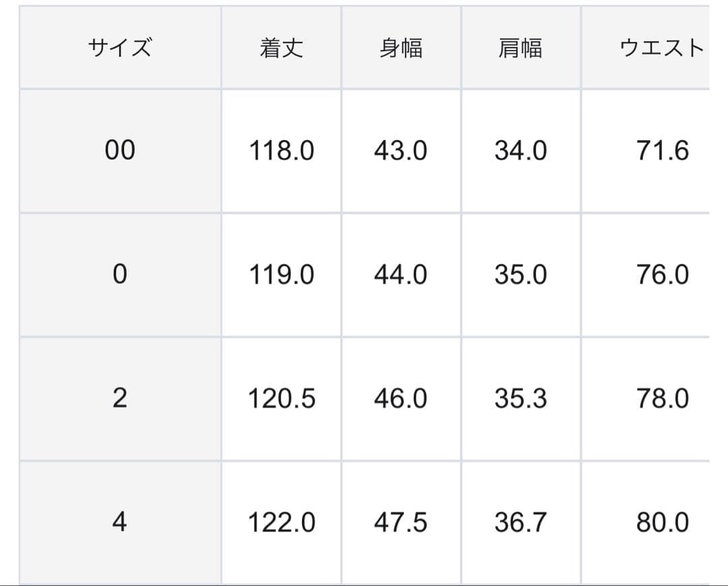
Task: Select the size 4 row label
Action: pos(120,523)
